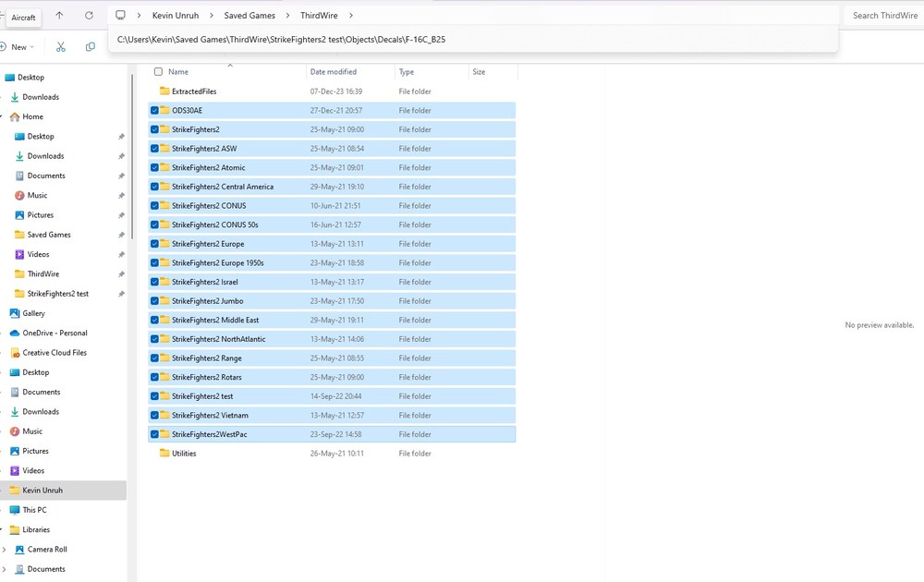The image size is (924, 582).
Task: Click the Up navigation arrow
Action: click(59, 16)
